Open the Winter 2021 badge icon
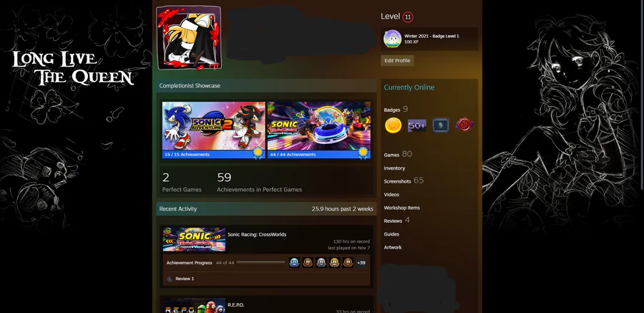This screenshot has width=644, height=313. pos(392,39)
